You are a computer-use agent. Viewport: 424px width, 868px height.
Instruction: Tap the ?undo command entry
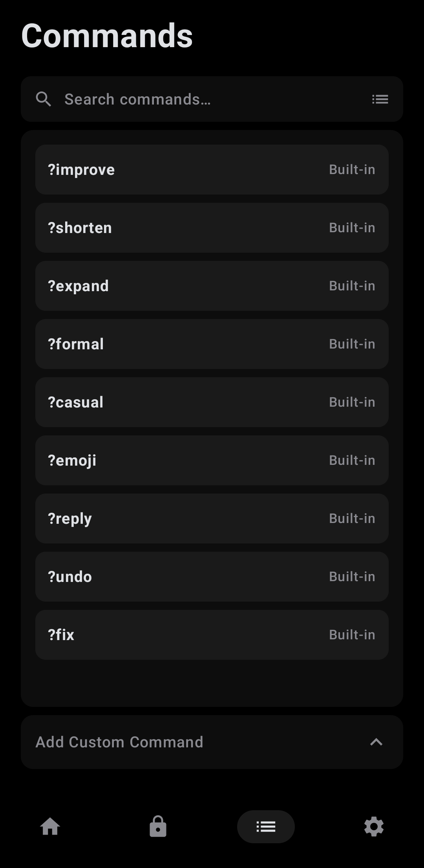212,576
